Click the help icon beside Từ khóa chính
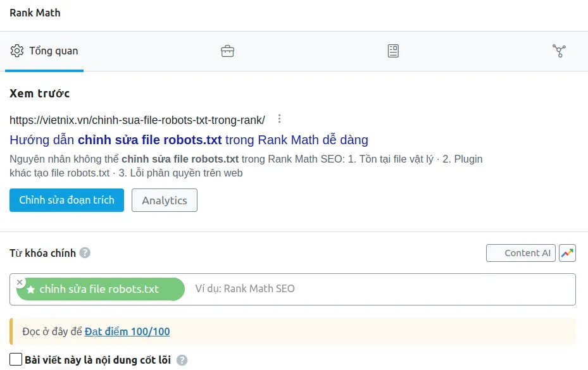588x370 pixels. (84, 253)
